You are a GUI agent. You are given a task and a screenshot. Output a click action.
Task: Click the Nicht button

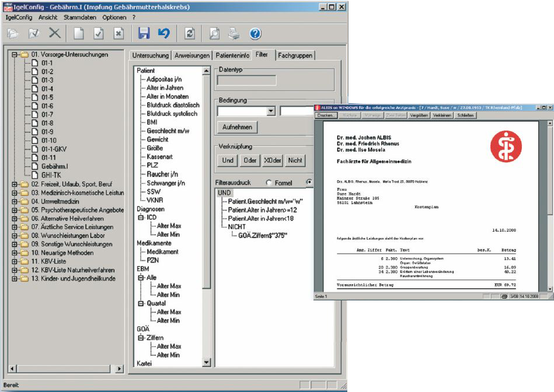tap(295, 160)
